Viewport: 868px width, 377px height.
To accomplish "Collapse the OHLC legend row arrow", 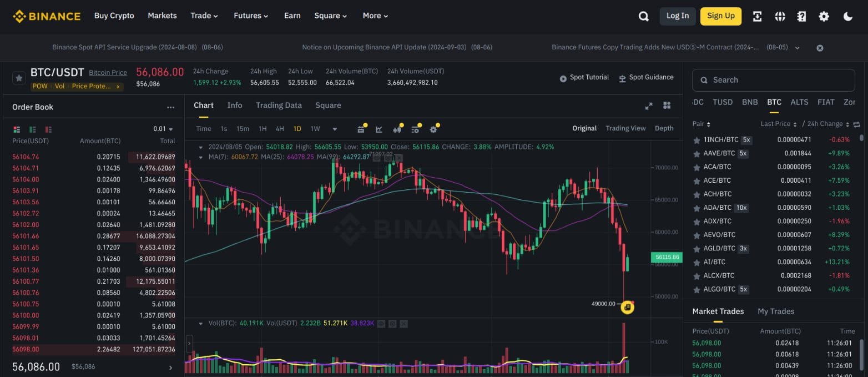I will (201, 147).
